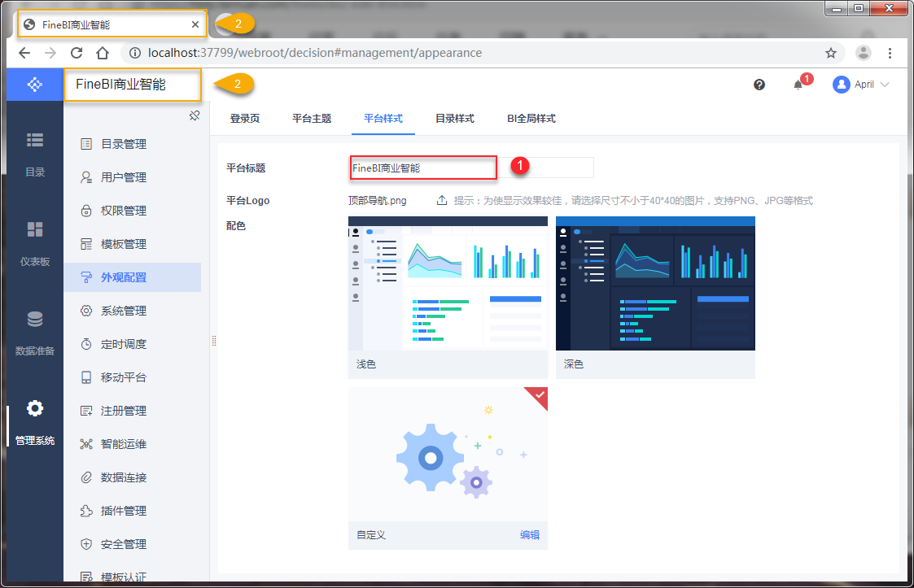Close the FineBI商业智能 browser tab
This screenshot has height=588, width=914.
195,24
